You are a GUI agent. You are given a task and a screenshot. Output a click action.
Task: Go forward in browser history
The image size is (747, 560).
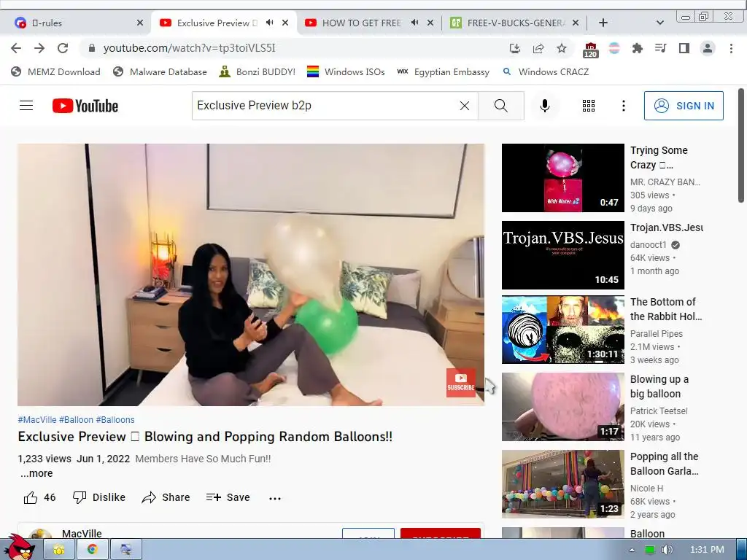pyautogui.click(x=39, y=48)
